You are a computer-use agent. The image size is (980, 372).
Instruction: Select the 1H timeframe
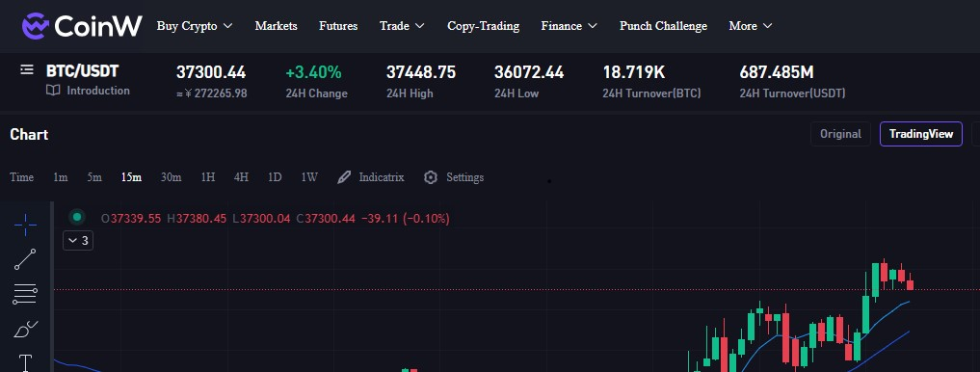click(208, 177)
